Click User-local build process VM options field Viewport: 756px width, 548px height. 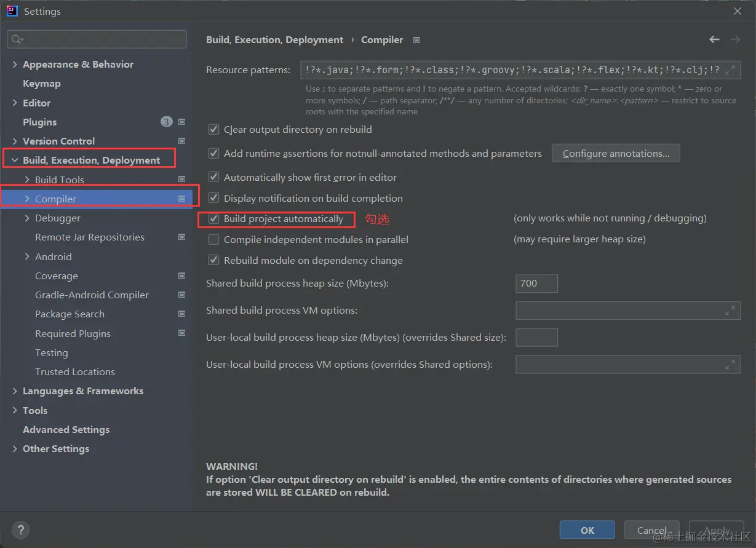pos(628,365)
